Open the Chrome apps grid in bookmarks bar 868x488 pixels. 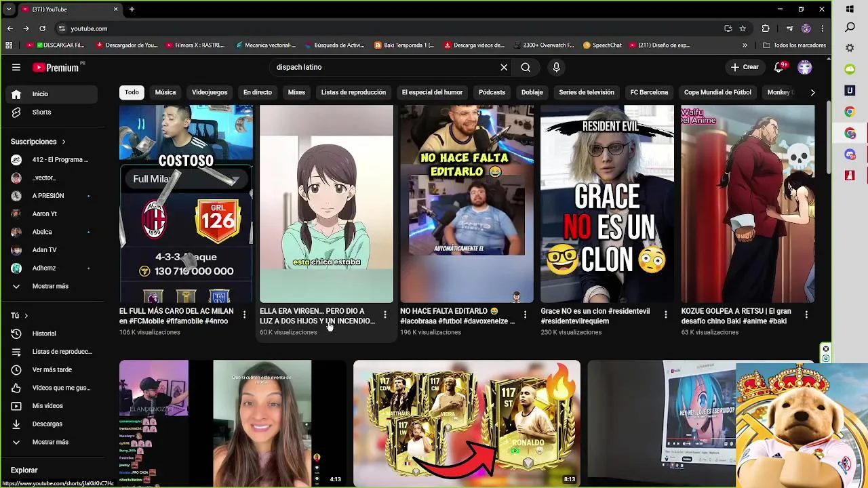[x=9, y=45]
